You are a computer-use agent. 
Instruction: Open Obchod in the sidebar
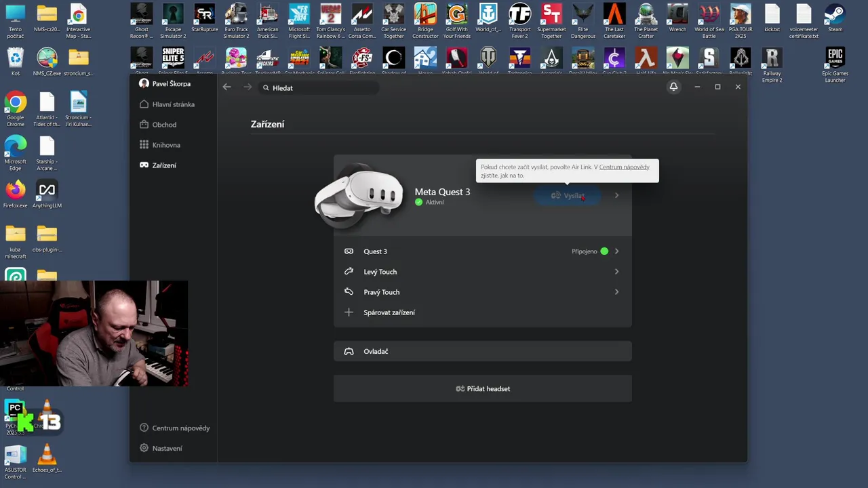(158, 125)
